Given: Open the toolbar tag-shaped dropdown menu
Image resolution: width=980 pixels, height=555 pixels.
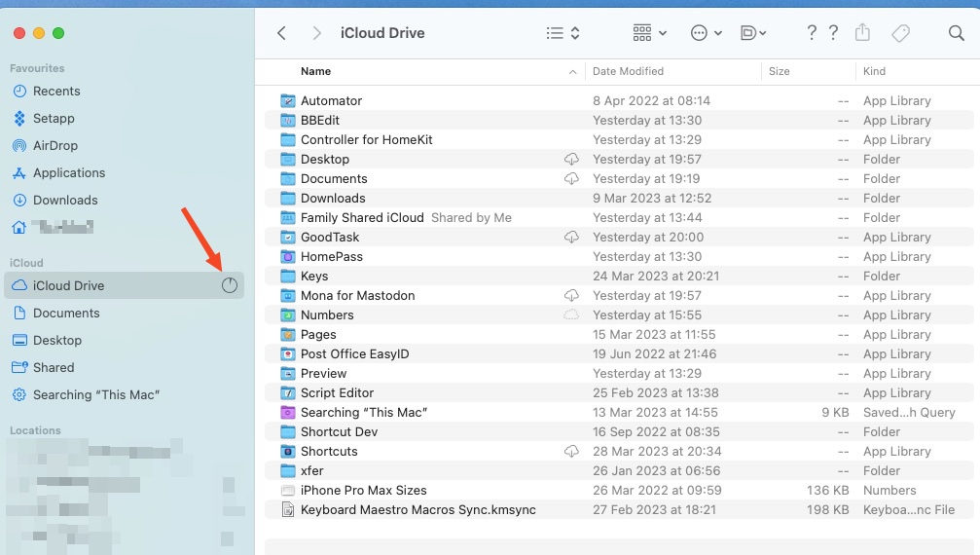Looking at the screenshot, I should pos(753,33).
